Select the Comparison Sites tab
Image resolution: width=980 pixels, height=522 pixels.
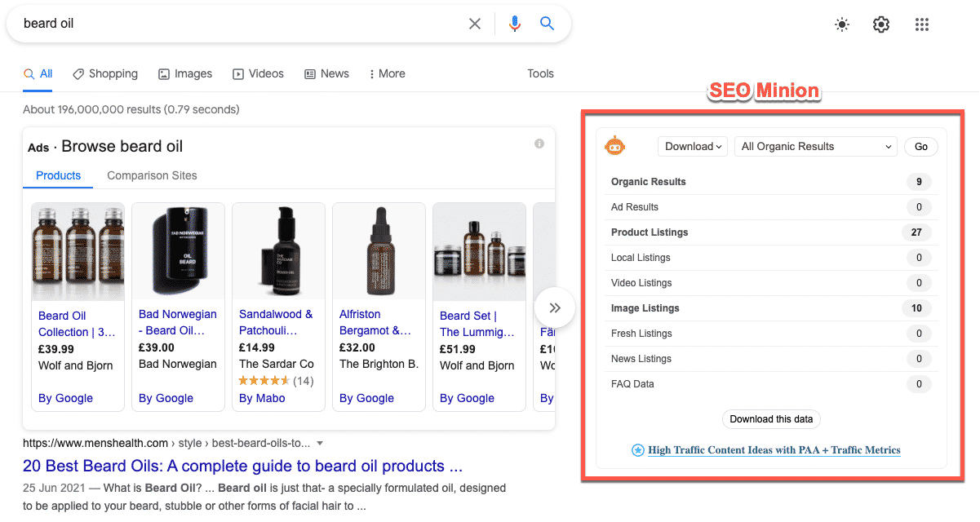pyautogui.click(x=152, y=175)
